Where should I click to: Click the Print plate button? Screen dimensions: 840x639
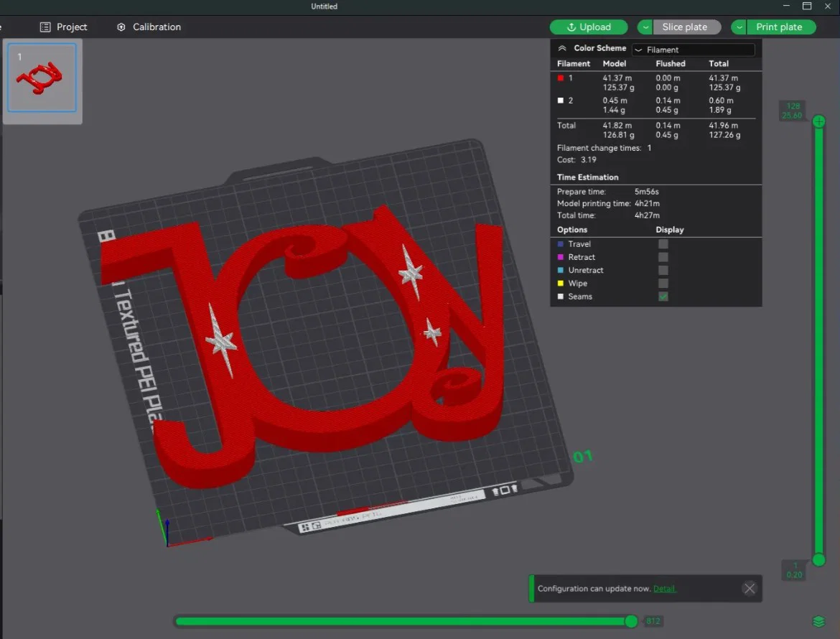[780, 27]
